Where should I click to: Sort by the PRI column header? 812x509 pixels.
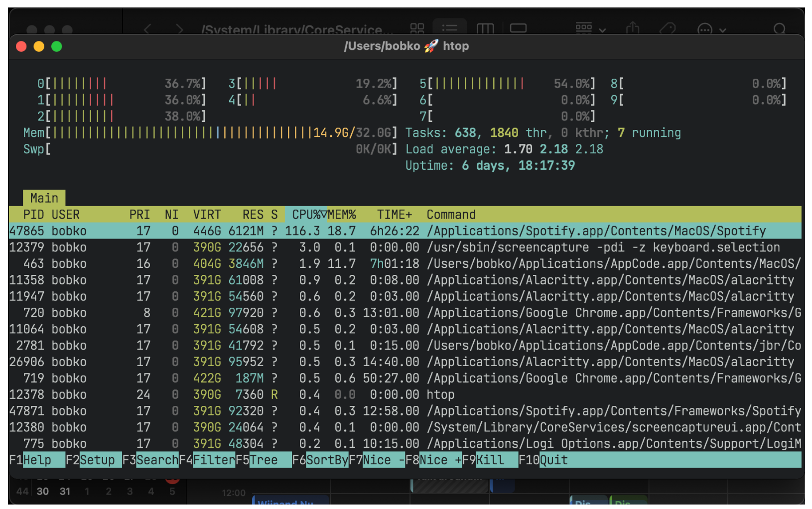[x=139, y=215]
